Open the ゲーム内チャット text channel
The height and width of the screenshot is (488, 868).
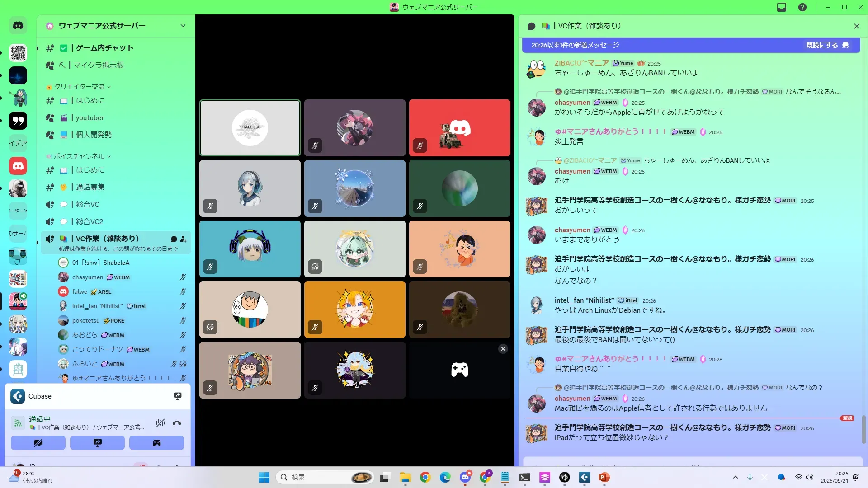(104, 48)
